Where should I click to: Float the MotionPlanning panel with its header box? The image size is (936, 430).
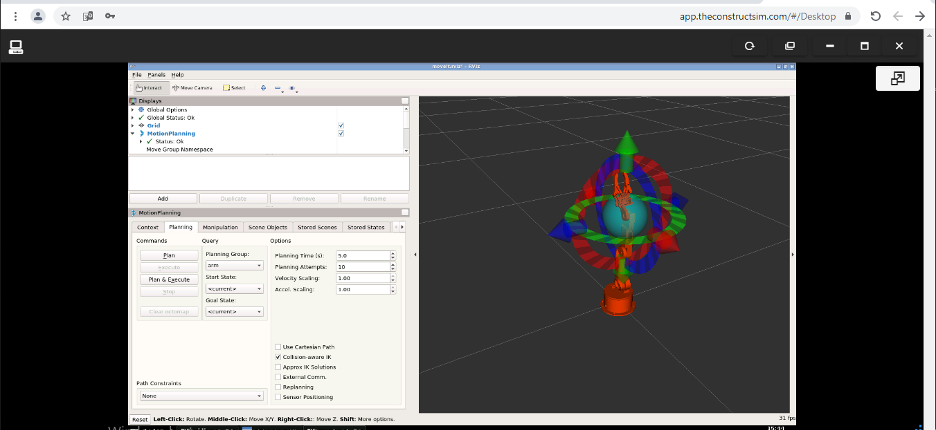pos(405,213)
